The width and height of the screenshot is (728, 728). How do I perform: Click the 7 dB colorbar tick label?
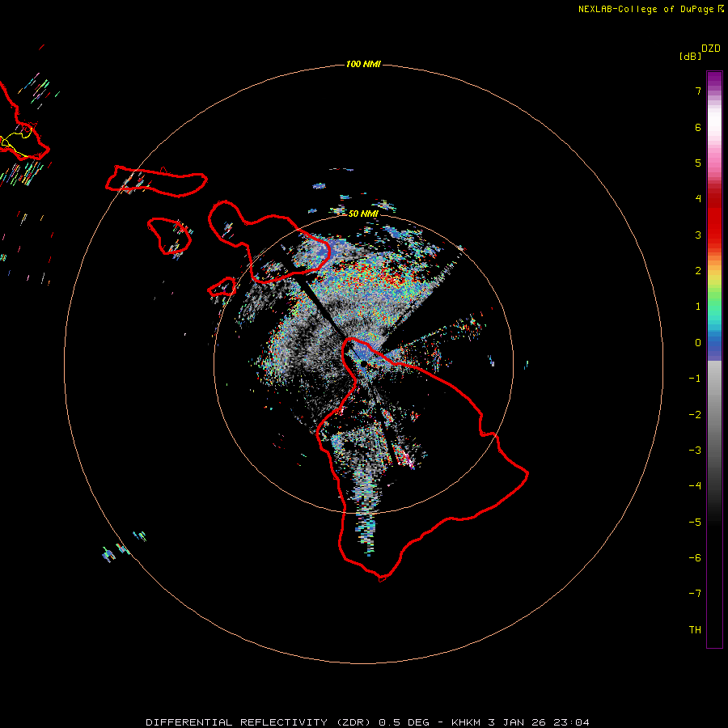pyautogui.click(x=698, y=91)
